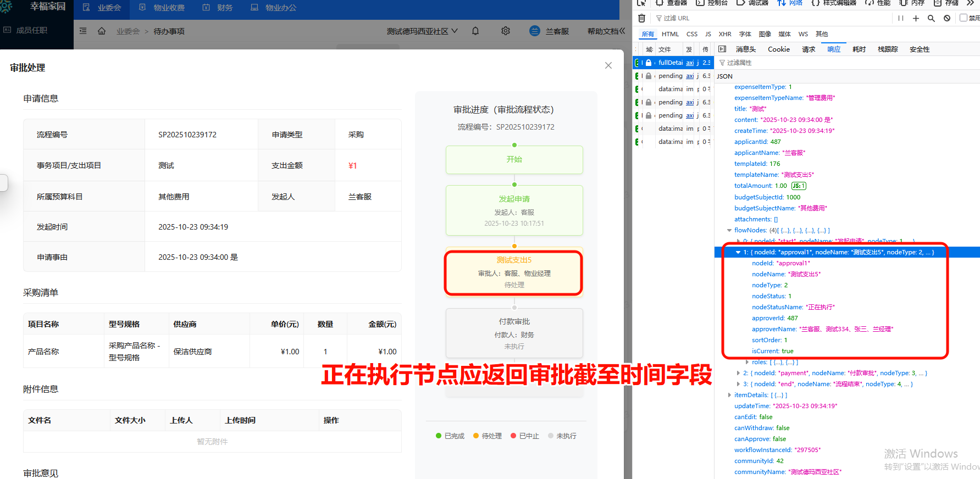Focus the 过滤属性 filter field
The height and width of the screenshot is (479, 980).
tap(846, 63)
